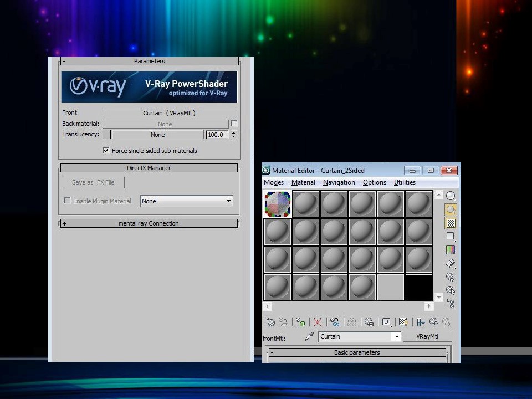Open the Curtain material name dropdown
The image size is (532, 399).
(x=396, y=336)
